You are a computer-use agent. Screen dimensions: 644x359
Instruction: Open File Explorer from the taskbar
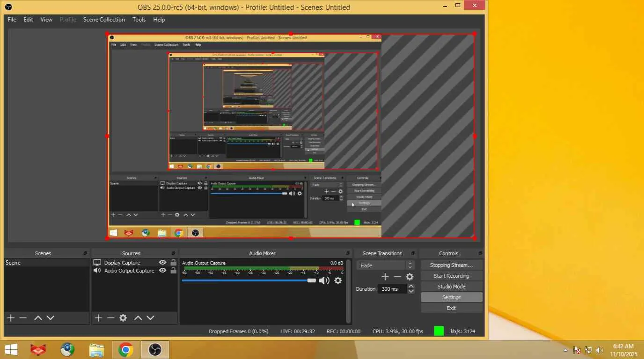tap(96, 350)
